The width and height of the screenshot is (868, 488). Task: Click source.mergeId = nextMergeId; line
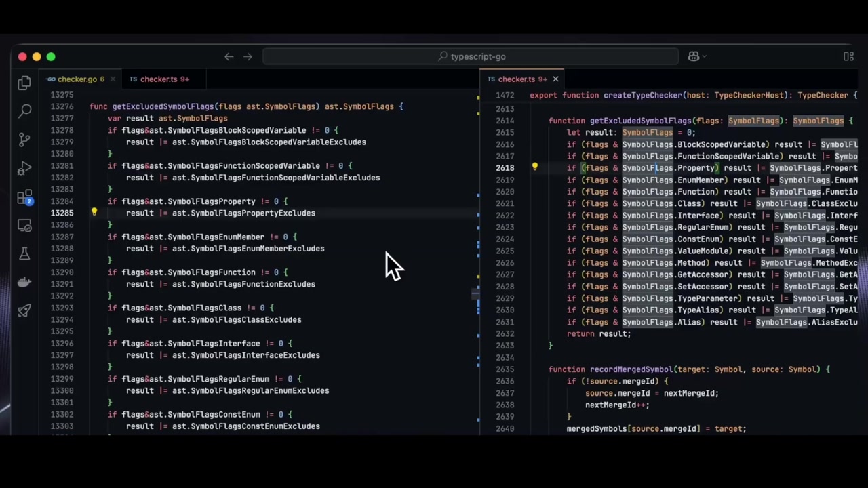652,393
